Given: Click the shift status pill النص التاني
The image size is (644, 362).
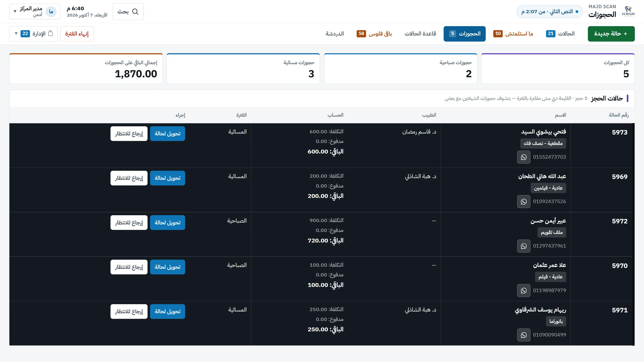Looking at the screenshot, I should pos(549,12).
